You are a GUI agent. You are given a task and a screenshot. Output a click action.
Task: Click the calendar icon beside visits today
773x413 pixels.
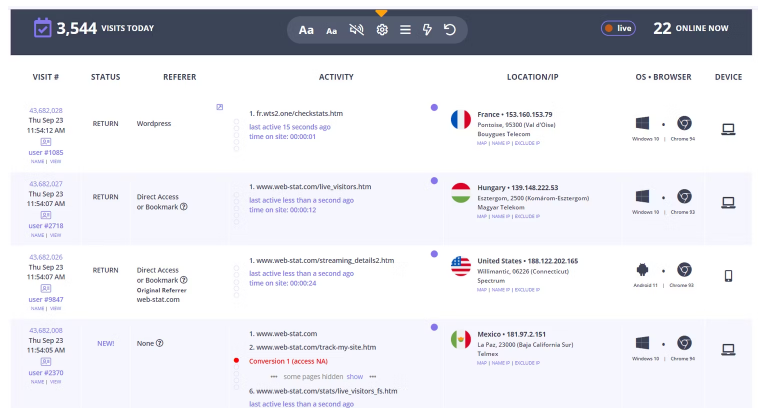[x=42, y=28]
